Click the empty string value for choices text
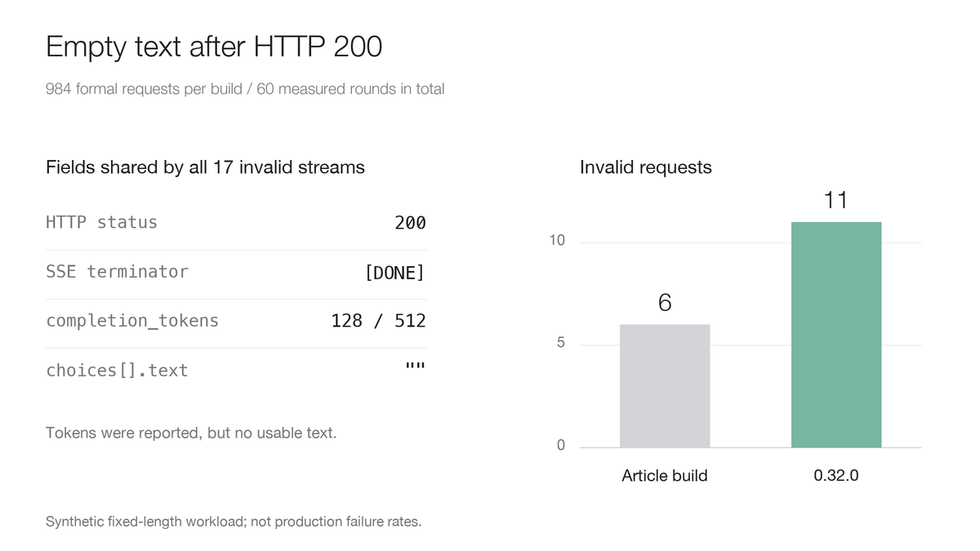 (416, 366)
